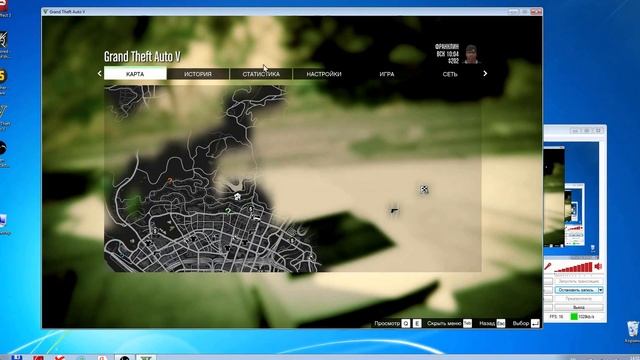
Task: Click the orange question mark map marker
Action: [x=170, y=180]
